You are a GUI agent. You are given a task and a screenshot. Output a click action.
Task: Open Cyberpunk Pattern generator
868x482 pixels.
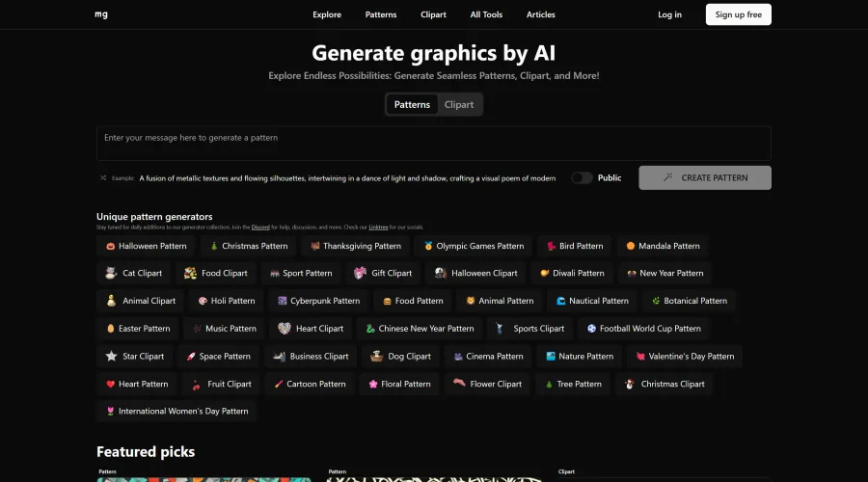(318, 301)
